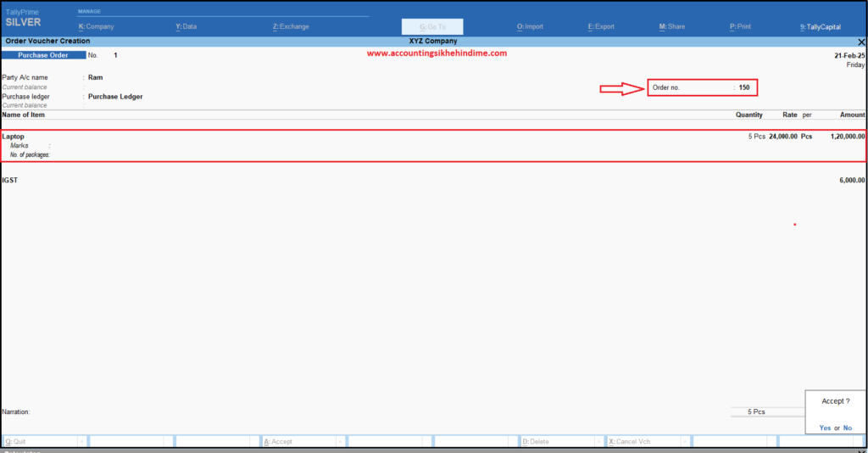Viewport: 868px width, 453px height.
Task: Select the IGST ledger row
Action: pos(10,180)
